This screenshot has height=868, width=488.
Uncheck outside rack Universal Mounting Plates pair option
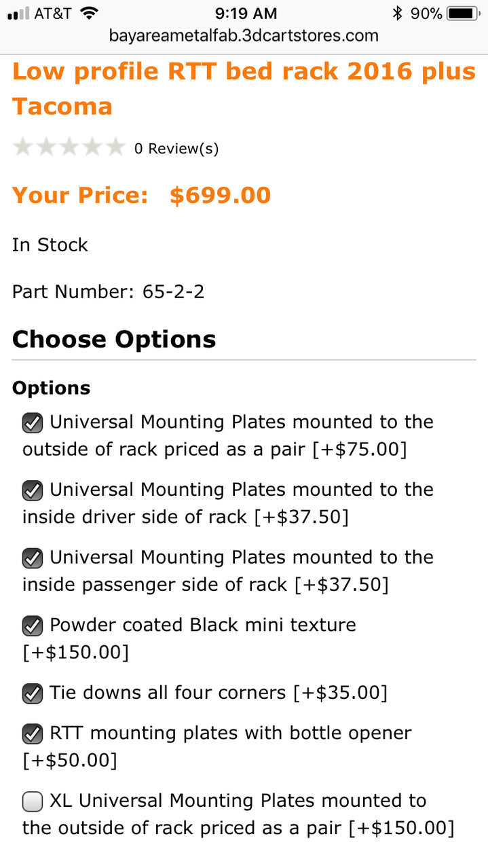(32, 423)
